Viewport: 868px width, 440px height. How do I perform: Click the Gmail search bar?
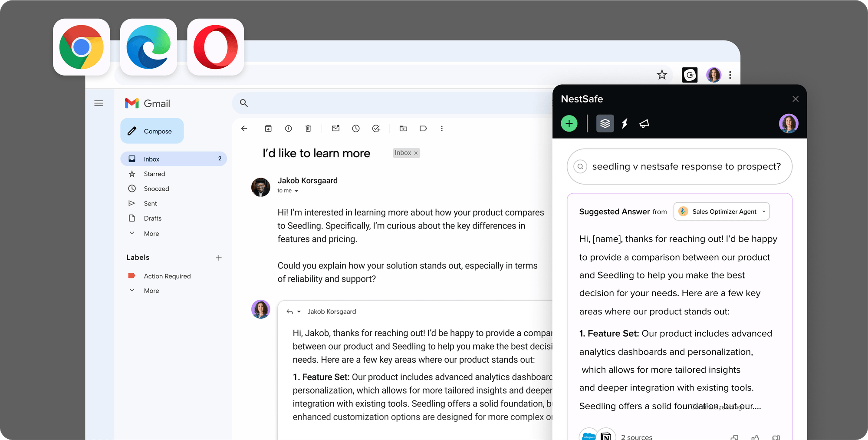tap(393, 103)
